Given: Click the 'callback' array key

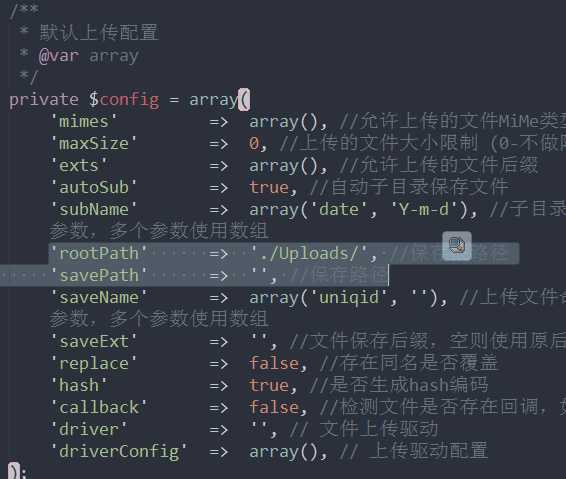Looking at the screenshot, I should pyautogui.click(x=99, y=408).
